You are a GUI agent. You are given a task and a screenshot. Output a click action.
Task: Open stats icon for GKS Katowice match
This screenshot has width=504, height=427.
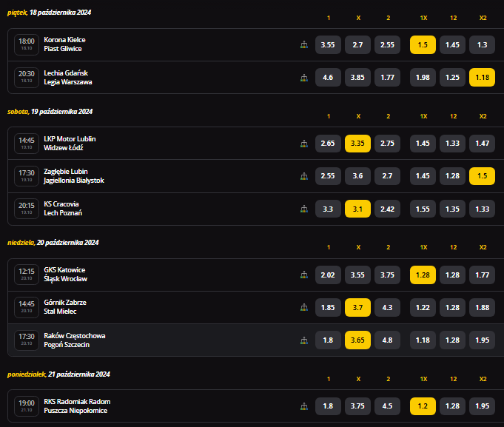click(303, 275)
